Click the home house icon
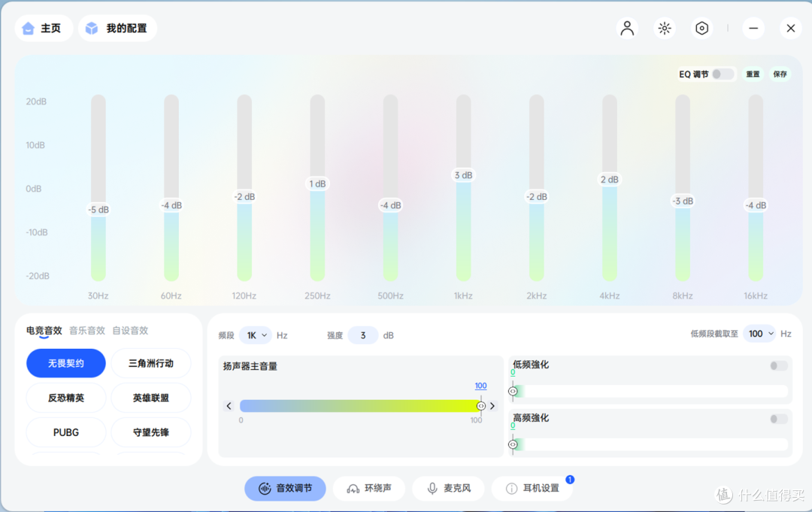This screenshot has height=512, width=812. 29,28
